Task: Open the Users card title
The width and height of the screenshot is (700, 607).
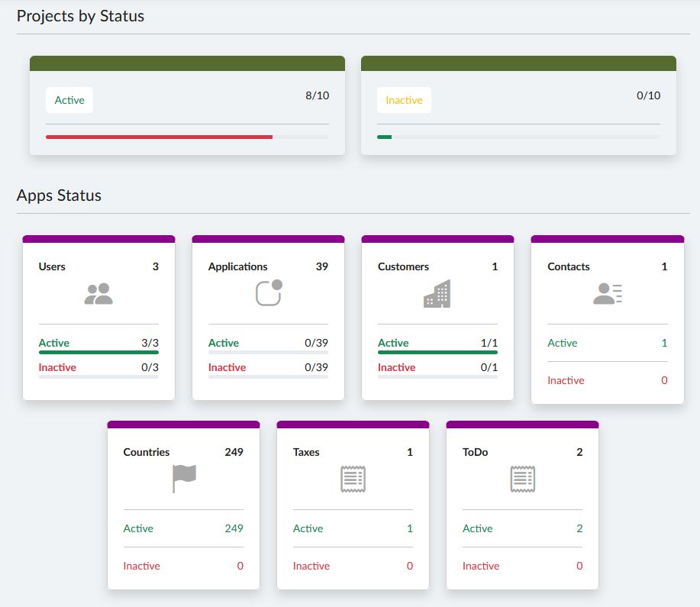Action: pos(52,266)
